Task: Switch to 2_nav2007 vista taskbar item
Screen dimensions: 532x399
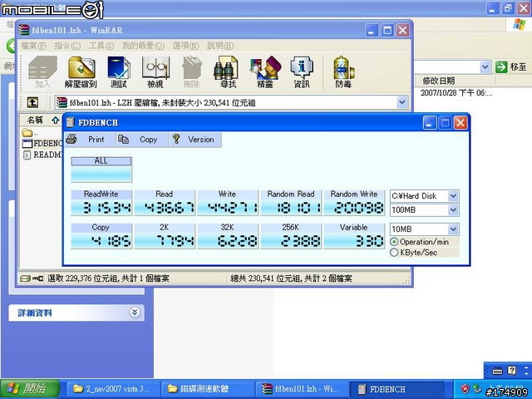Action: click(x=113, y=388)
